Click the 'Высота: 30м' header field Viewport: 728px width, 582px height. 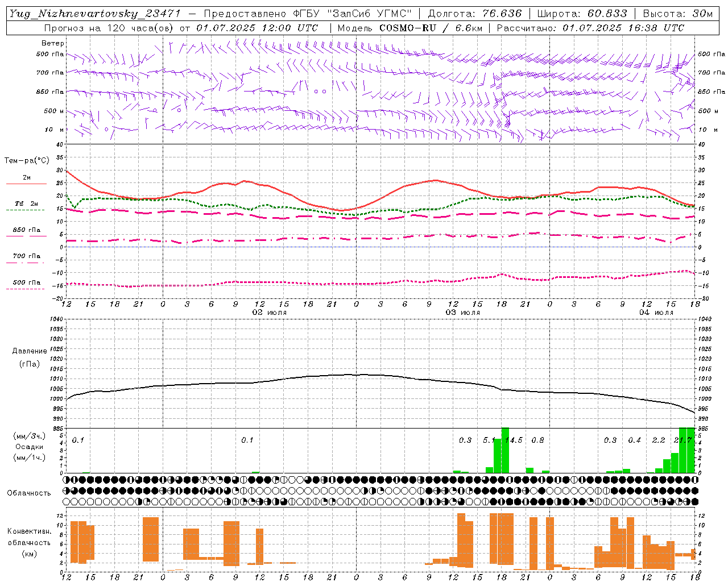click(x=678, y=14)
